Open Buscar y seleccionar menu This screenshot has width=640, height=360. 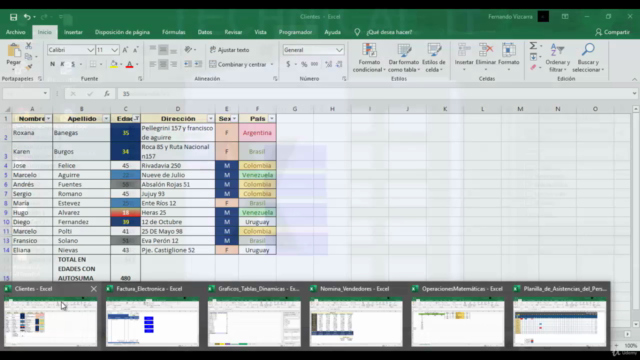tap(588, 58)
